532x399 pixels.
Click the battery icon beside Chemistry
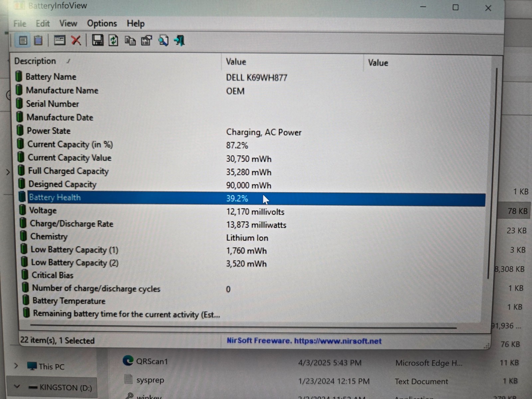coord(23,236)
